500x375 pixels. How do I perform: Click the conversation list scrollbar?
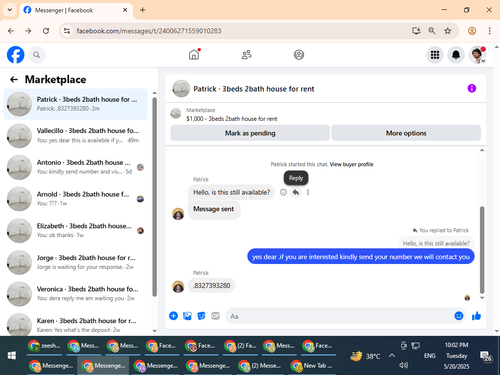[x=154, y=197]
